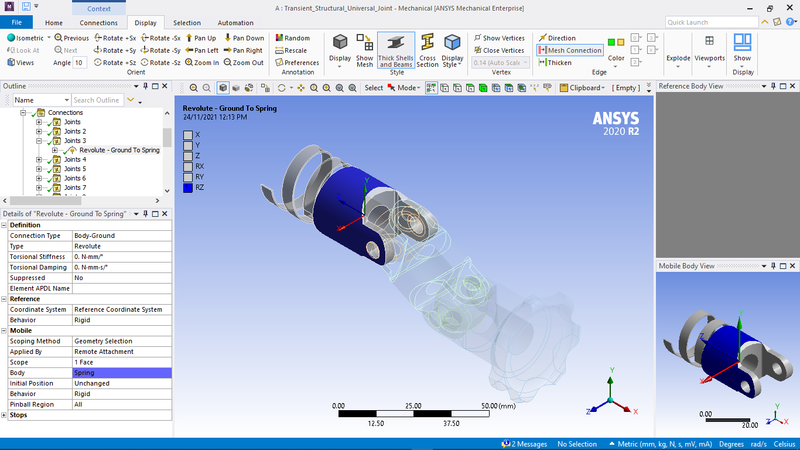The image size is (800, 450).
Task: Open the Display Style dropdown
Action: (452, 51)
